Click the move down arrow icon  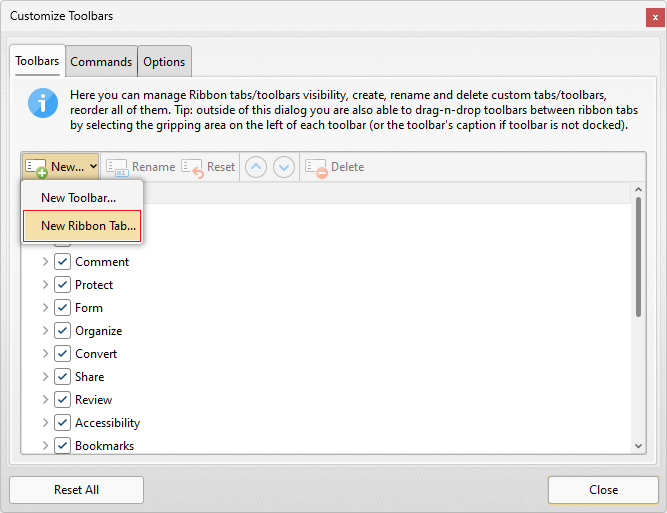(284, 167)
